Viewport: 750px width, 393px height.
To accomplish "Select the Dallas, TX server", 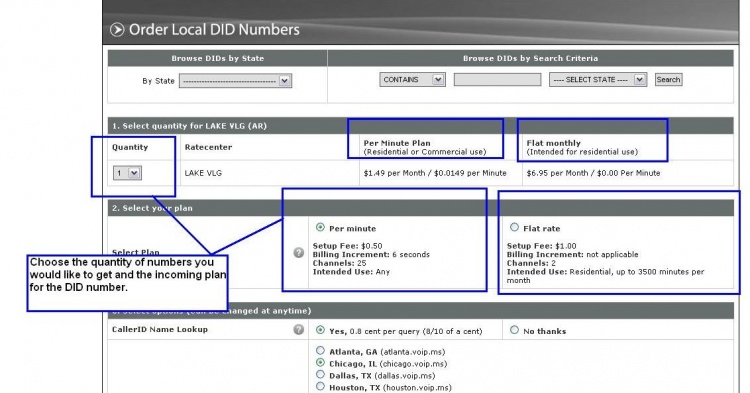I will (320, 374).
